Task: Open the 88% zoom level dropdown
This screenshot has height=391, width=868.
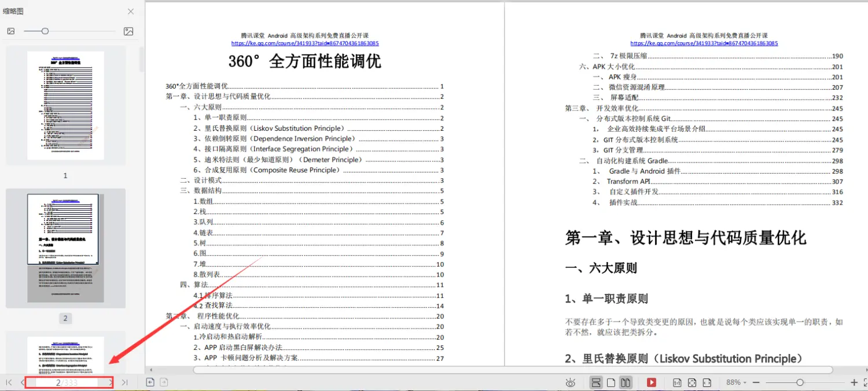Action: (x=736, y=382)
